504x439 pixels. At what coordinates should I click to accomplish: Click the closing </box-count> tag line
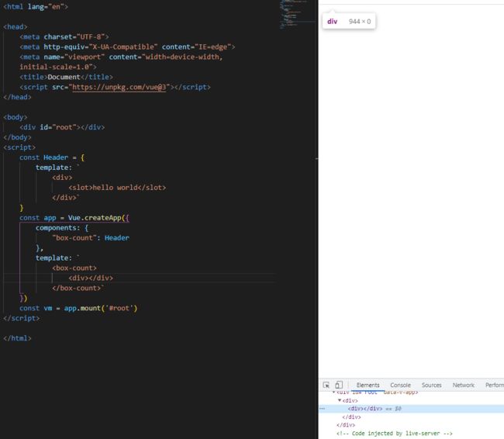point(77,289)
